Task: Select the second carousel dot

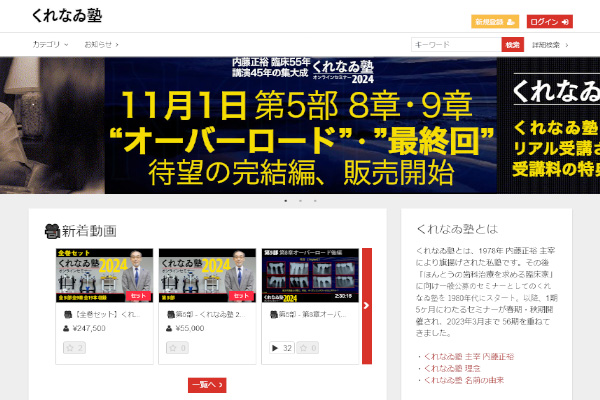Action: coord(300,201)
